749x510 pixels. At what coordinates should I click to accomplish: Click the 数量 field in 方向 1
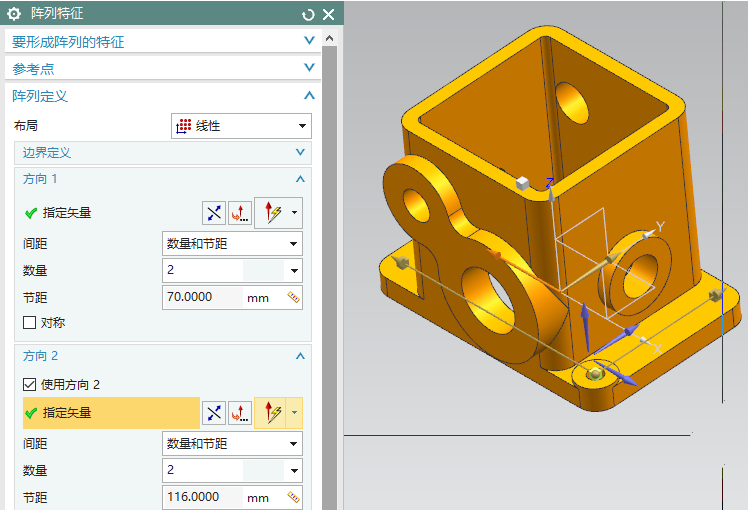pos(203,270)
